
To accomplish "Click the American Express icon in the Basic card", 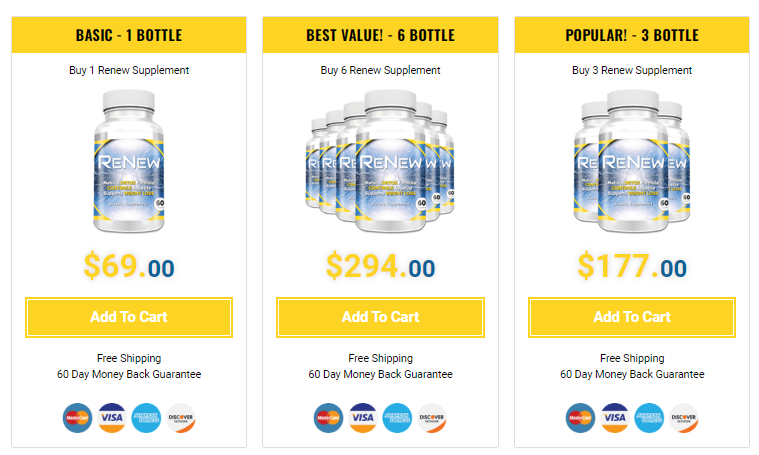I will tap(146, 418).
